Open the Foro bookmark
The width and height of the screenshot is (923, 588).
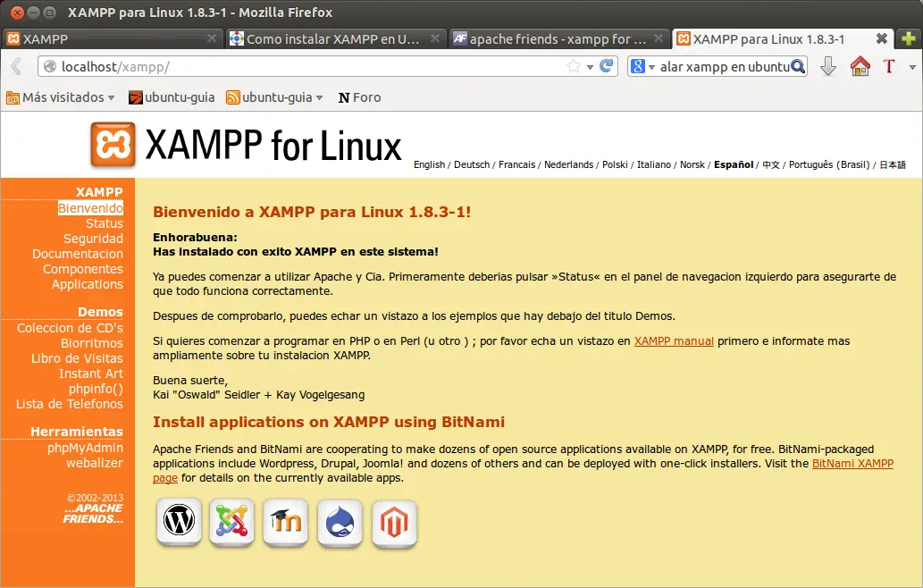tap(360, 97)
